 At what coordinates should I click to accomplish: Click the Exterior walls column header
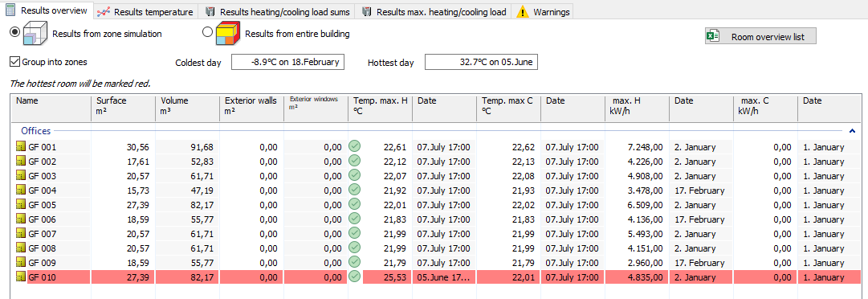coord(251,108)
